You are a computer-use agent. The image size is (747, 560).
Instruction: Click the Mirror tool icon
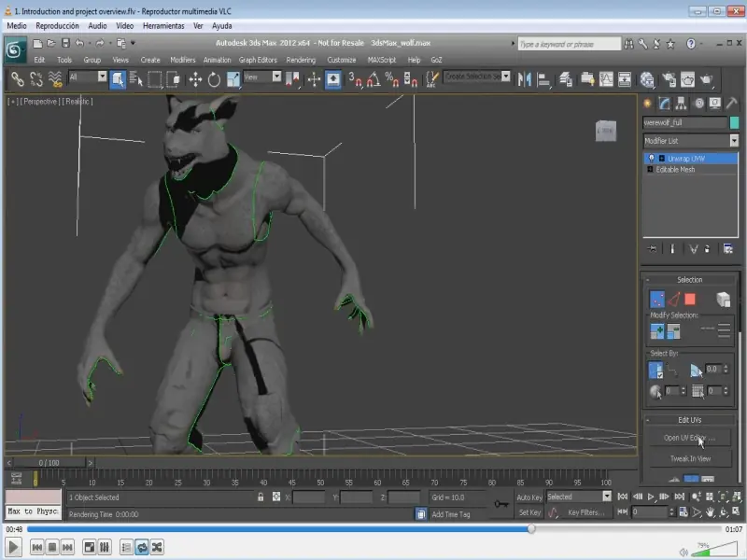525,79
